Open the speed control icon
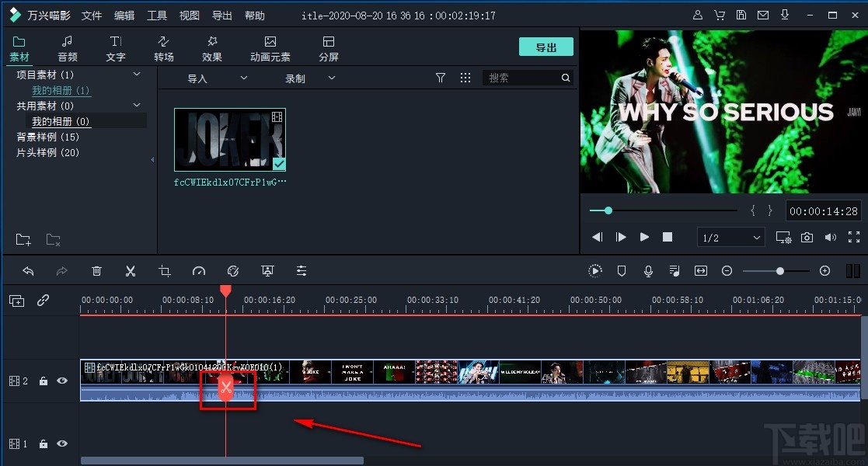 point(199,270)
